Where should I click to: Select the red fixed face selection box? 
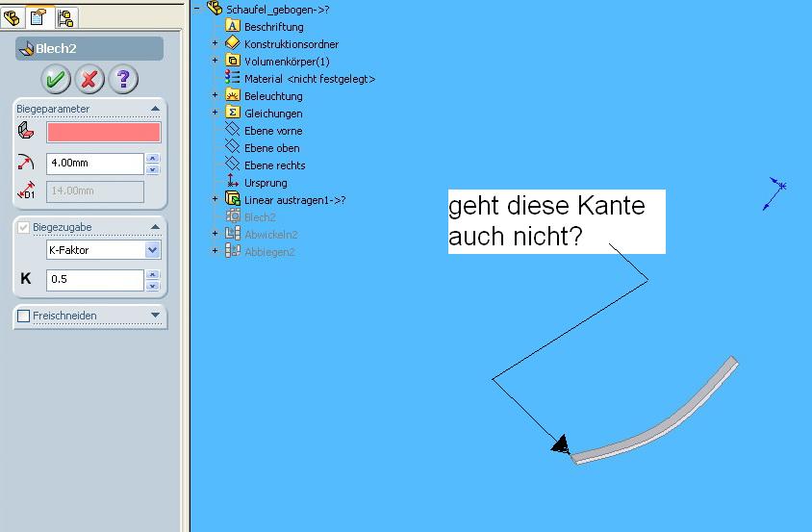104,132
